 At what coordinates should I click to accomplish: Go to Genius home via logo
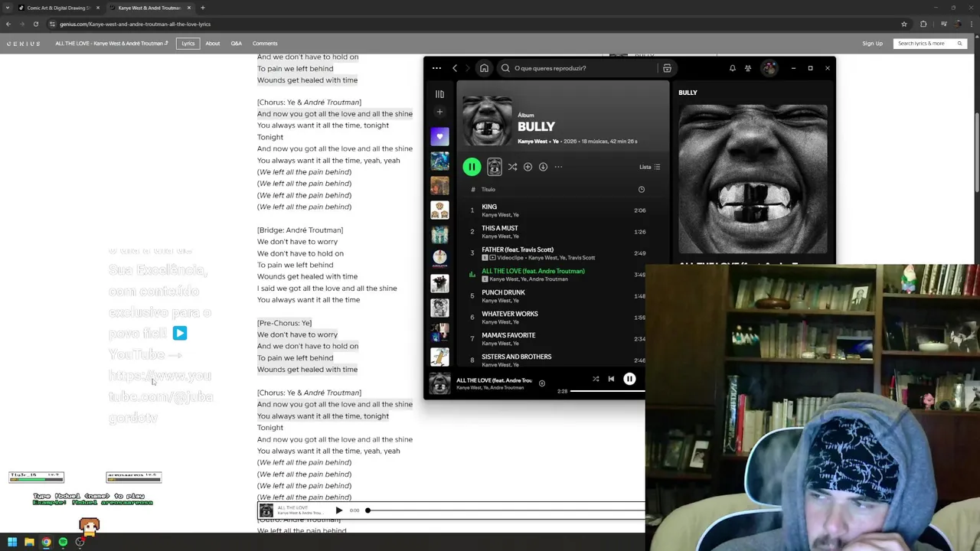24,44
